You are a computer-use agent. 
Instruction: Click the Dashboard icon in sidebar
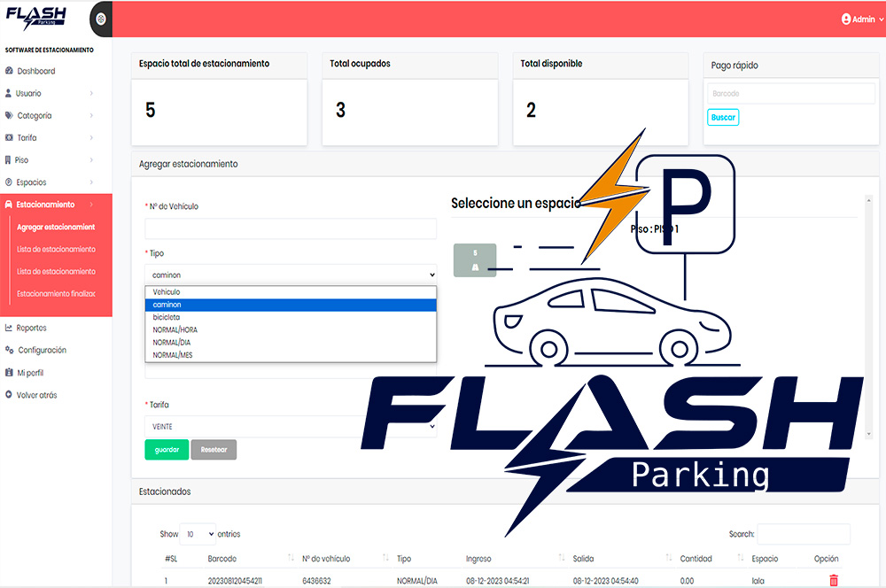click(9, 71)
